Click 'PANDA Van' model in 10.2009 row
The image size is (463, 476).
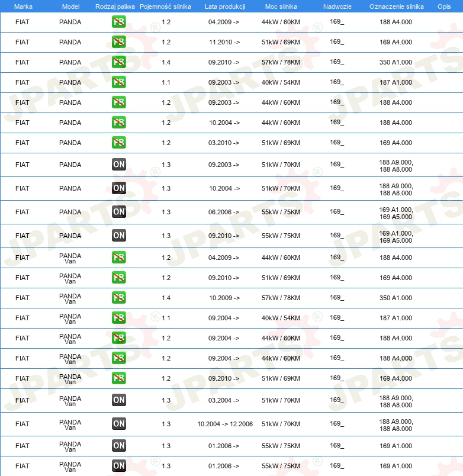pos(70,298)
